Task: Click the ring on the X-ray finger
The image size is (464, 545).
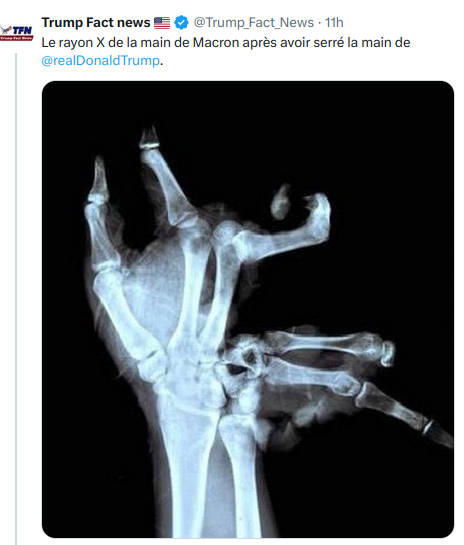Action: click(428, 426)
